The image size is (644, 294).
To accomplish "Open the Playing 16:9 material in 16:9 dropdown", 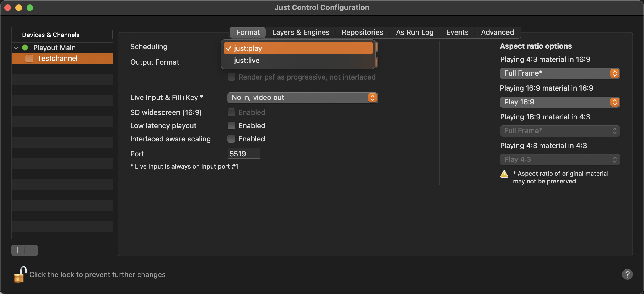I will [x=560, y=102].
